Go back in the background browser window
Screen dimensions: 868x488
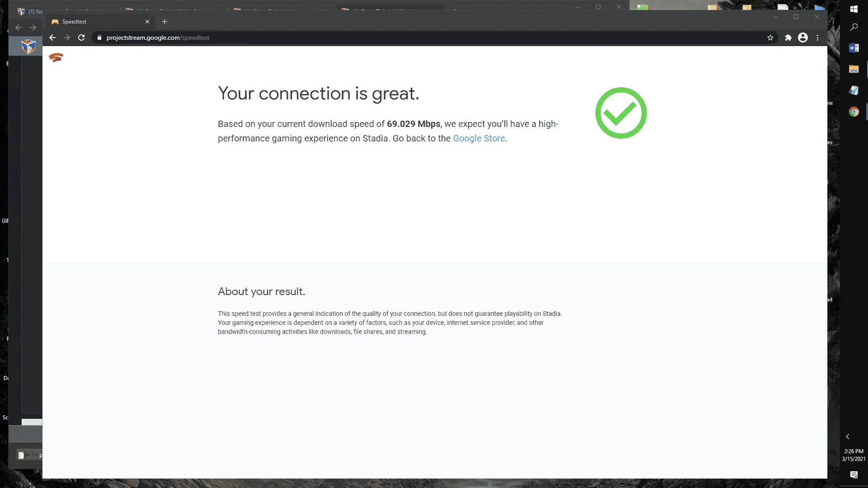coord(19,28)
